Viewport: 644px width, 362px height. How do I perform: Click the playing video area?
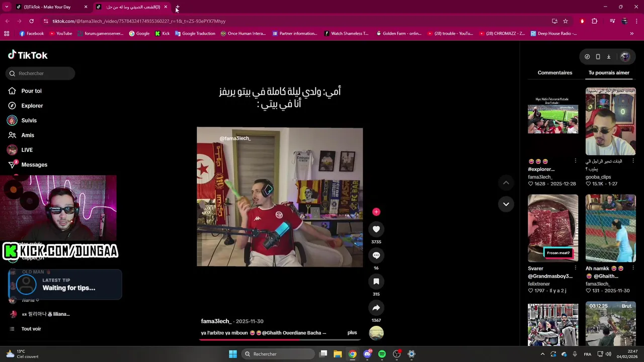pyautogui.click(x=280, y=197)
